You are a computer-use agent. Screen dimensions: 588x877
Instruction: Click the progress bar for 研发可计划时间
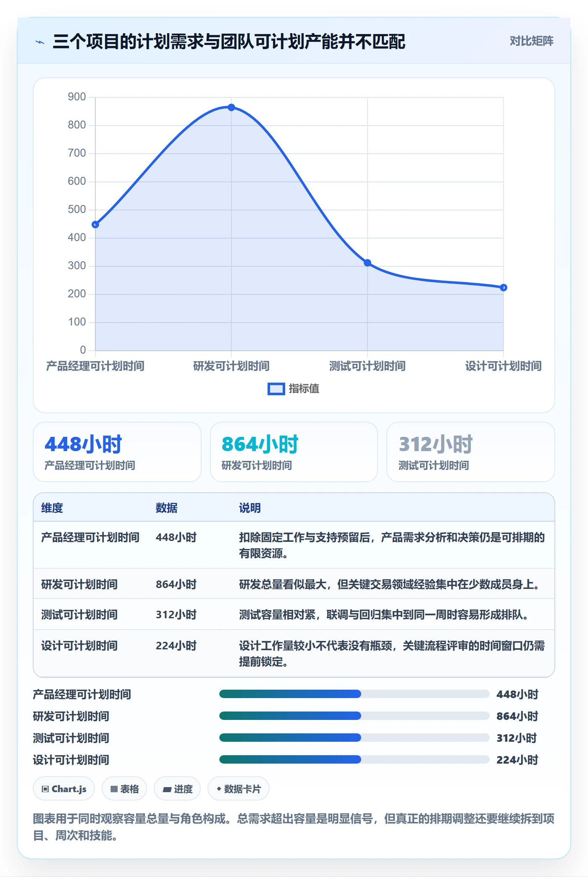tap(354, 716)
